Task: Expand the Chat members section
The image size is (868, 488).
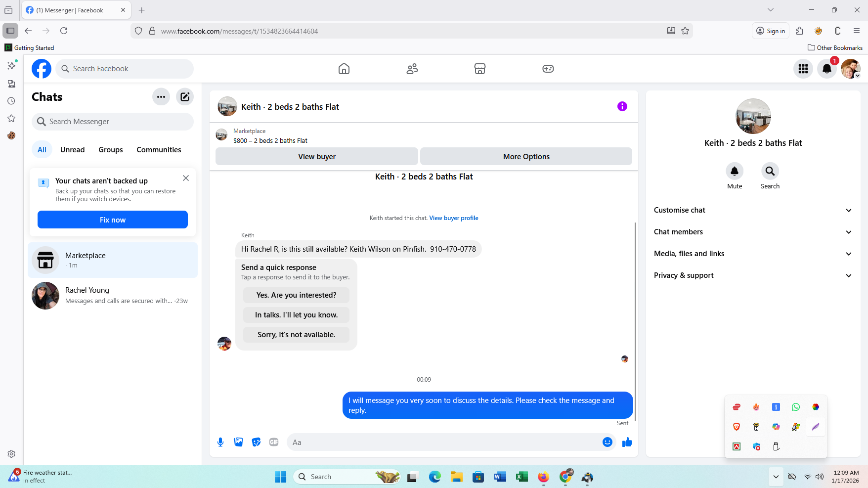Action: [x=753, y=232]
